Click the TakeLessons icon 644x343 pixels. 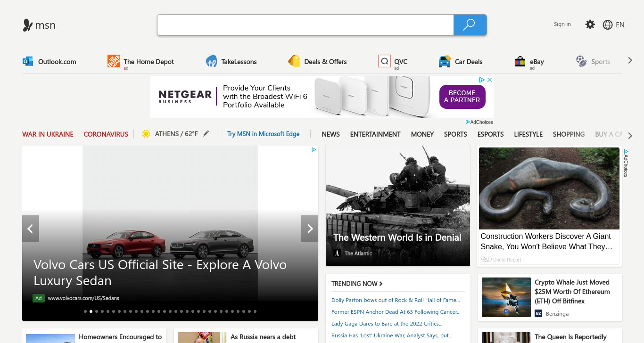[x=211, y=61]
